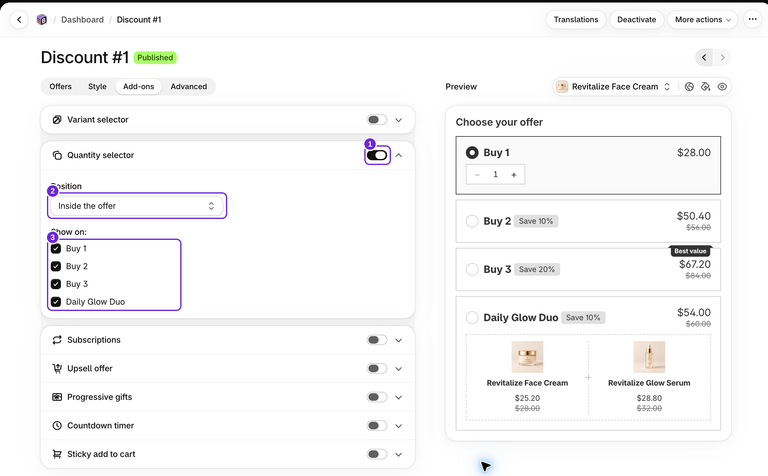This screenshot has width=768, height=476.
Task: Click the Subscriptions loop icon
Action: (57, 340)
